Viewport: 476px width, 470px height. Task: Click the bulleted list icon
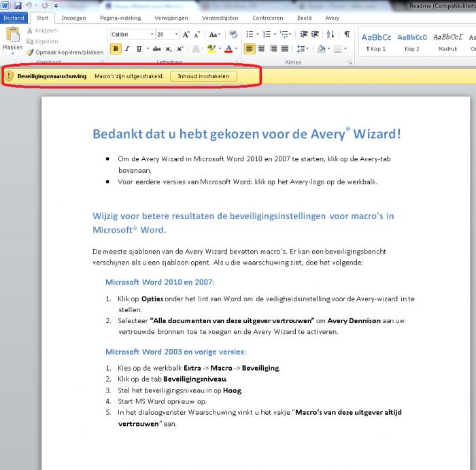[x=250, y=34]
